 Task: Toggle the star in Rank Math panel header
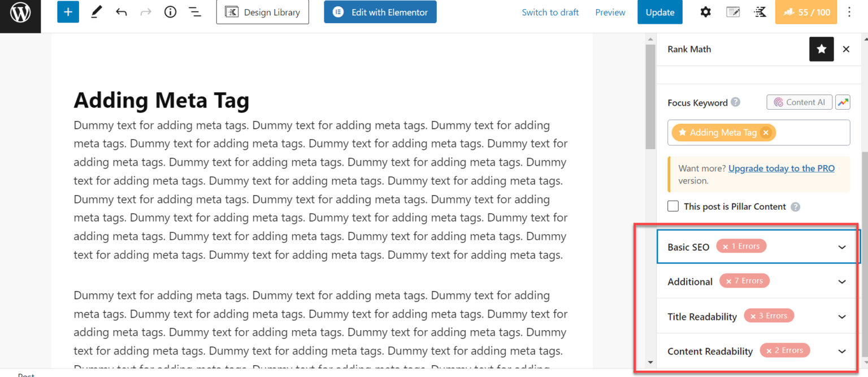click(821, 49)
